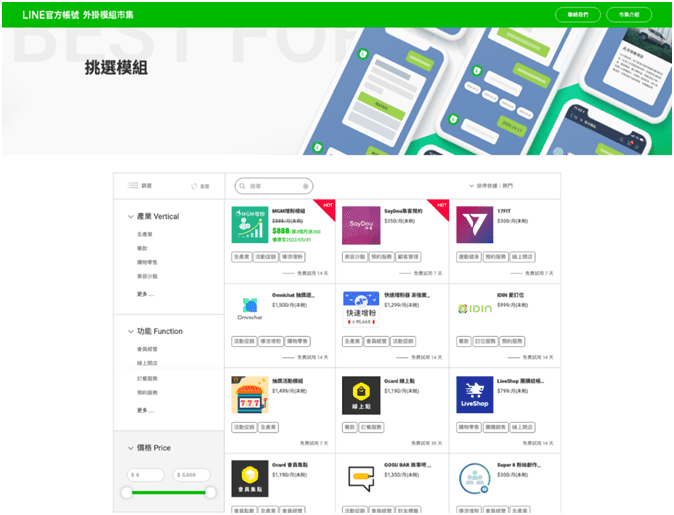Open the Super 8 circular people icon
Viewport: 674px width, 515px height.
[474, 478]
